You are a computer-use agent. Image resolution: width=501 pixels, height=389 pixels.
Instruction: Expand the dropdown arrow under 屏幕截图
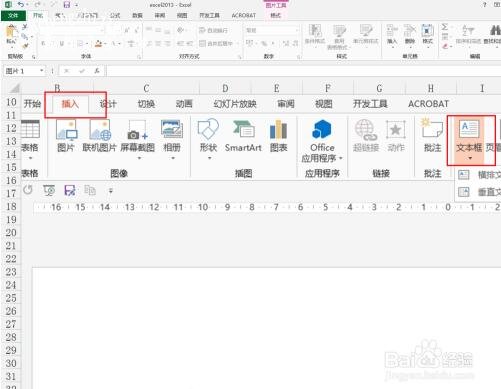tap(139, 158)
